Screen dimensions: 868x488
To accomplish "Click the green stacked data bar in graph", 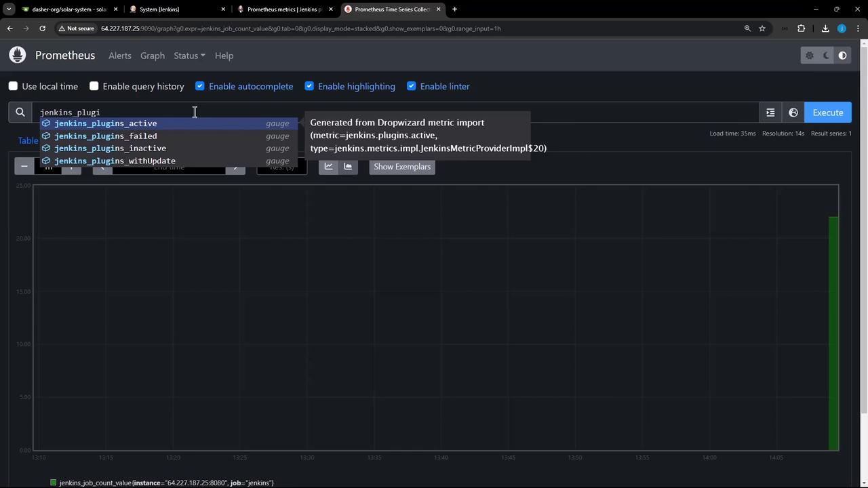I will pos(833,333).
